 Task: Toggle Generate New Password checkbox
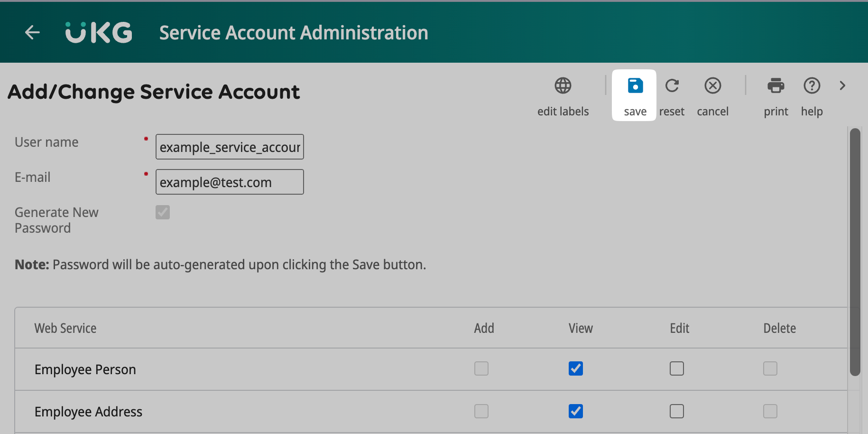point(163,212)
